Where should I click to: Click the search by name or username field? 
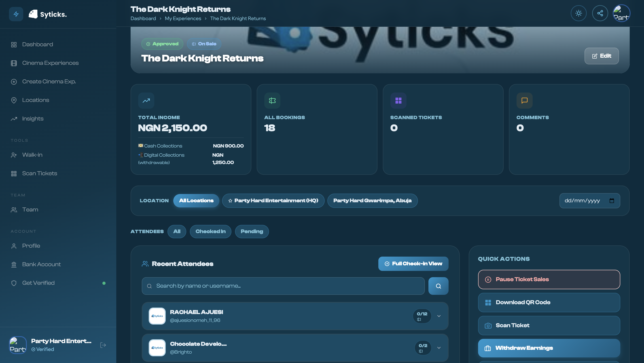(283, 286)
